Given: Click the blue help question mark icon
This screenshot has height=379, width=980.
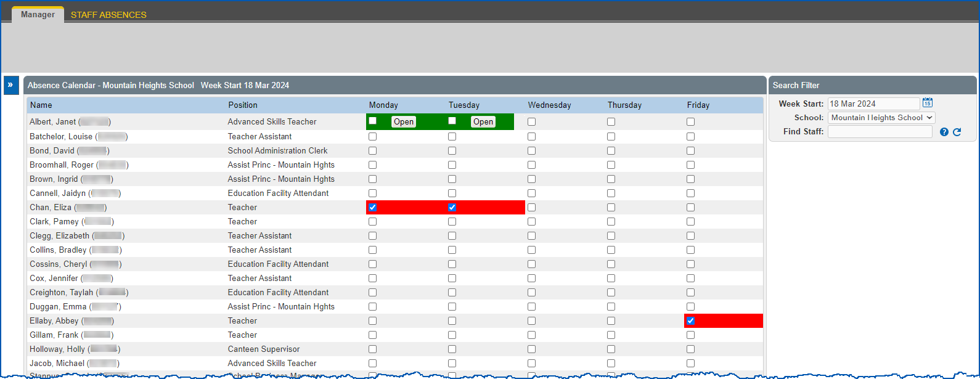Looking at the screenshot, I should (x=944, y=132).
